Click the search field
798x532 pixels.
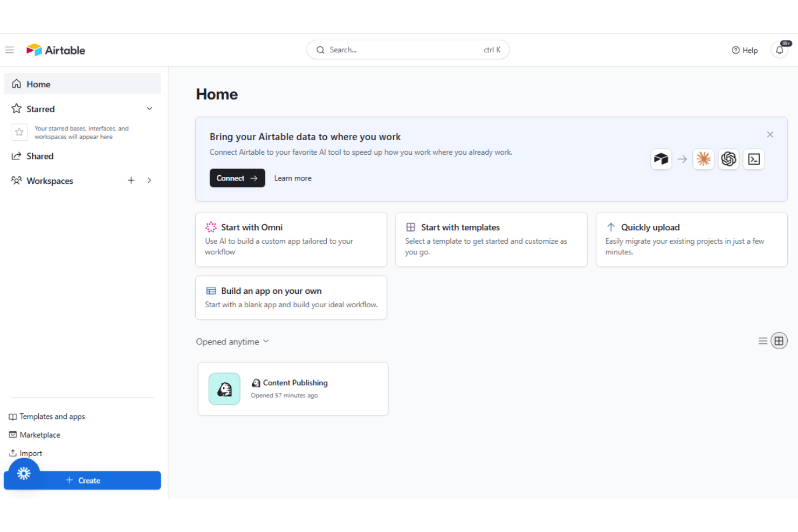(408, 50)
